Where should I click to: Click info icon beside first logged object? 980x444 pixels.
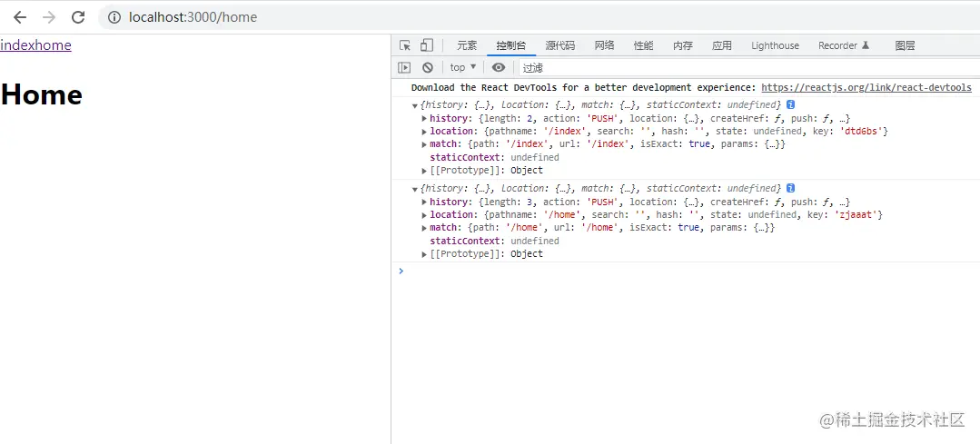[x=790, y=104]
